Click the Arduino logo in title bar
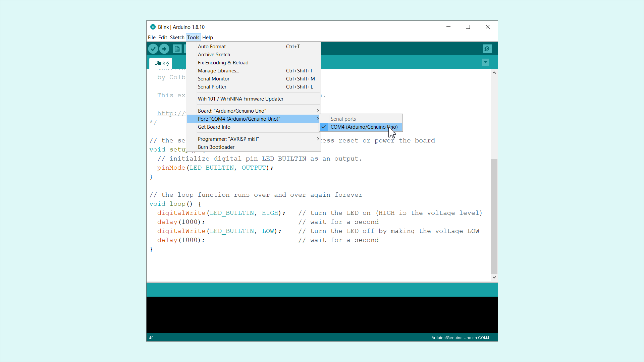This screenshot has height=362, width=644. (x=153, y=27)
